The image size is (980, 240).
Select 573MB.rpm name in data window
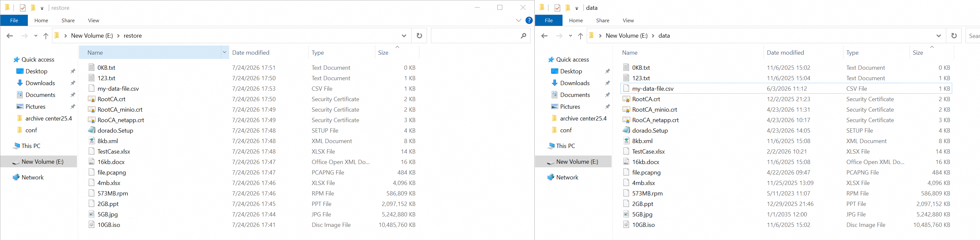[647, 193]
